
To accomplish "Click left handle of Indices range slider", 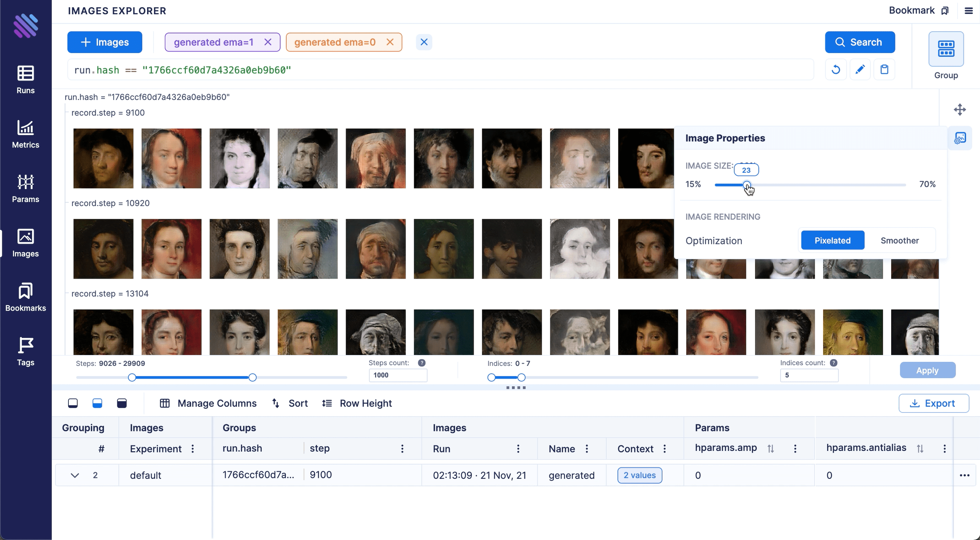I will tap(492, 378).
